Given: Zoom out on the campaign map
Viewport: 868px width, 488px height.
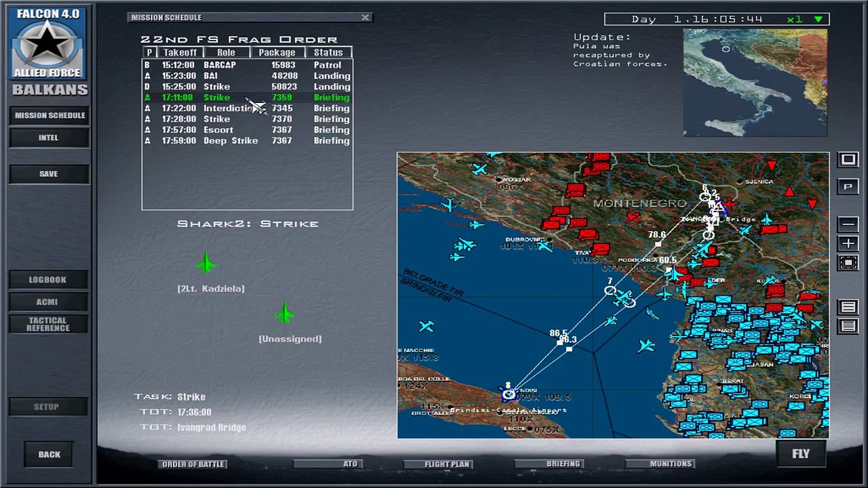Looking at the screenshot, I should point(848,224).
